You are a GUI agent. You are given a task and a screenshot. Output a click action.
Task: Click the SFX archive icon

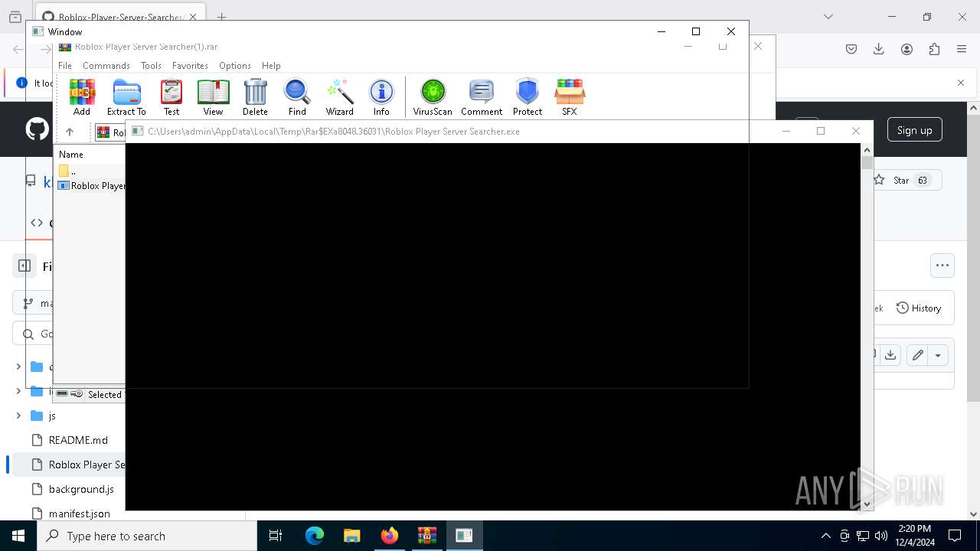click(570, 97)
